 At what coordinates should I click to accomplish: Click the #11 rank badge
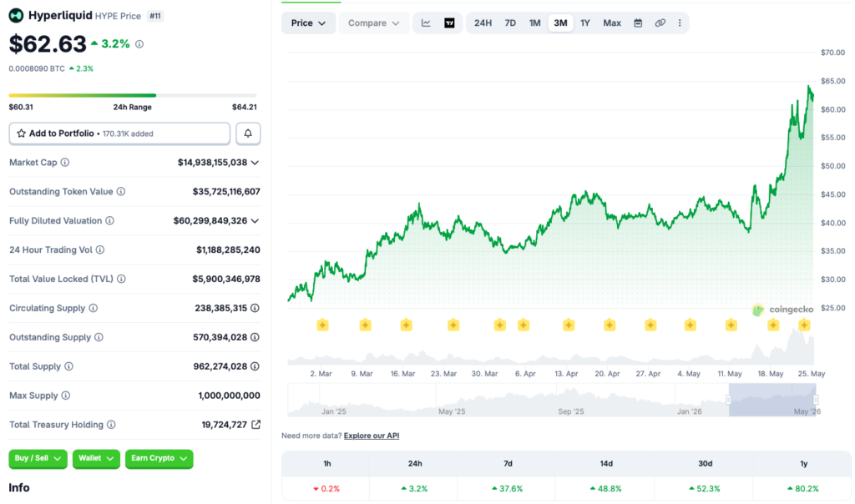155,16
